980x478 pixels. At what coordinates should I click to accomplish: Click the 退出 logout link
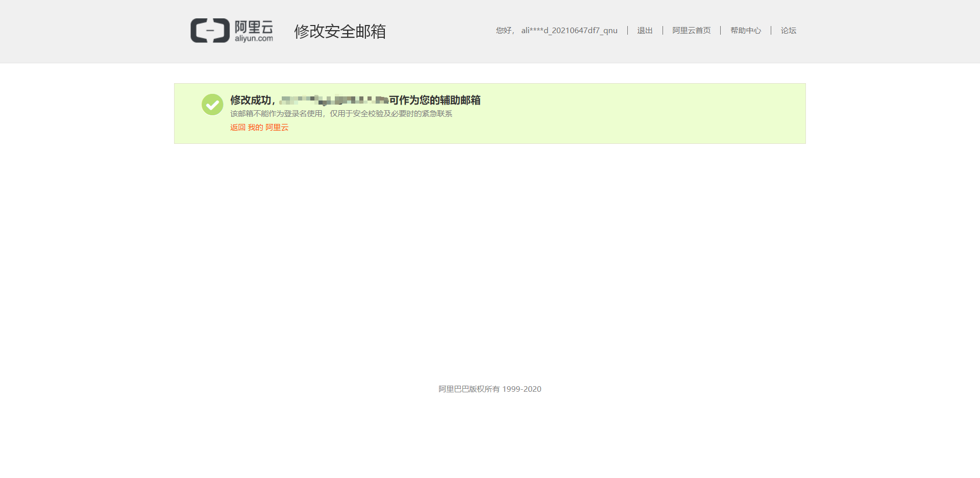click(x=645, y=31)
